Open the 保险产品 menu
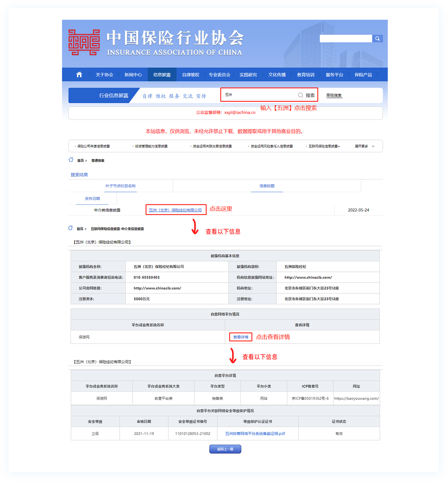The image size is (448, 482). tap(363, 75)
